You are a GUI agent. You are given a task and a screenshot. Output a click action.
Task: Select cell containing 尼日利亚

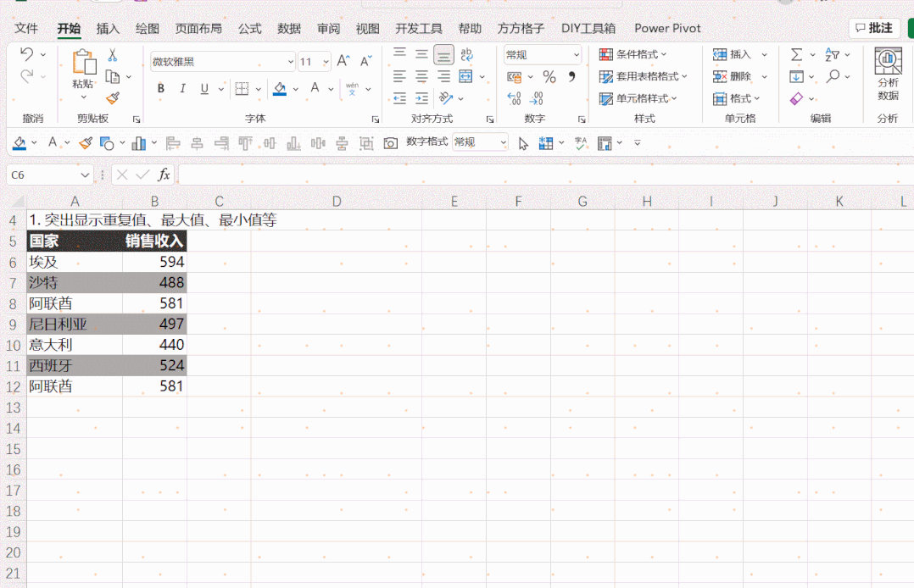pos(75,324)
